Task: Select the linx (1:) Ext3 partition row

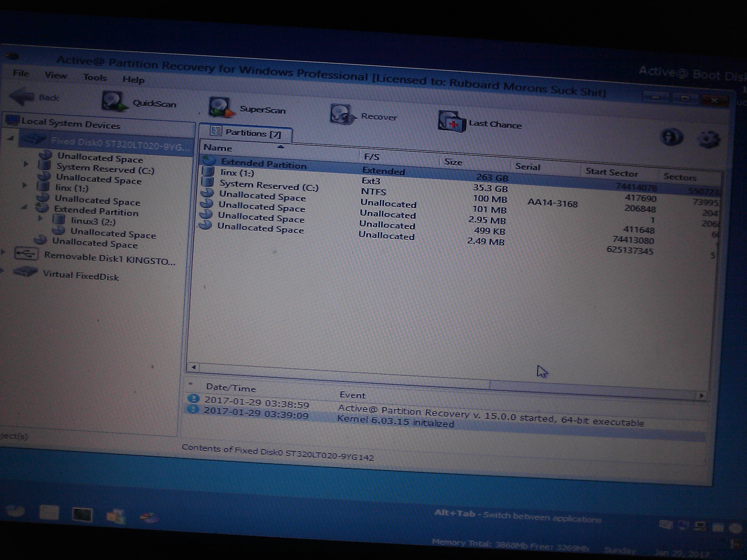Action: click(x=237, y=173)
